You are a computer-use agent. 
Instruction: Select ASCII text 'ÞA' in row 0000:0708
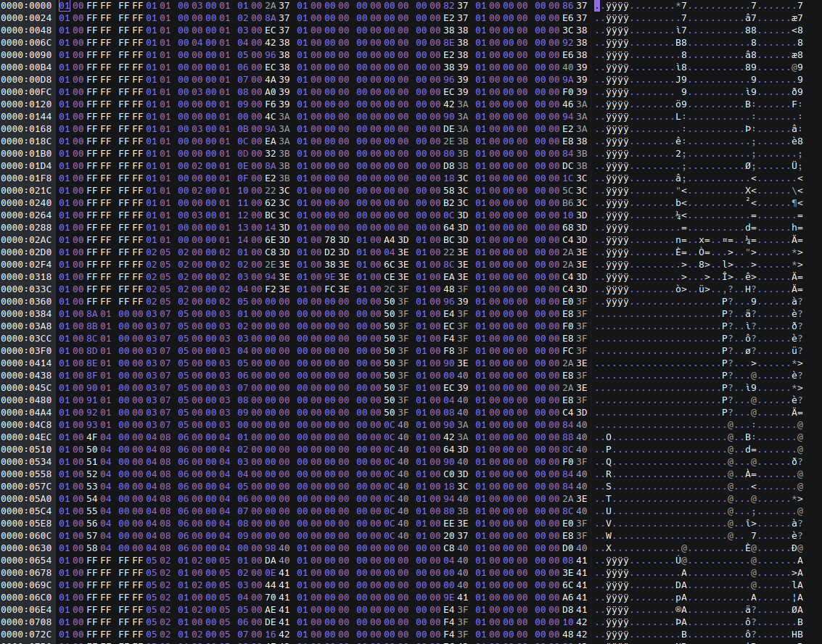click(x=681, y=622)
